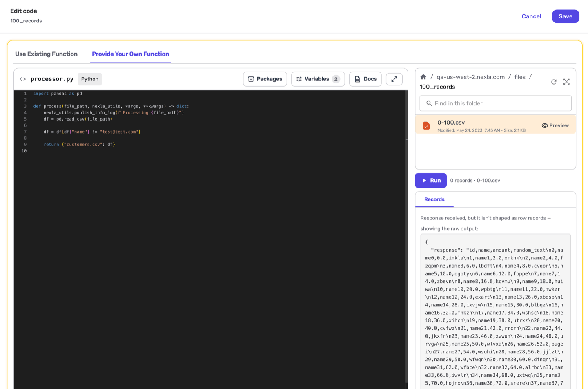Place cursor on the import pandas line

point(58,94)
